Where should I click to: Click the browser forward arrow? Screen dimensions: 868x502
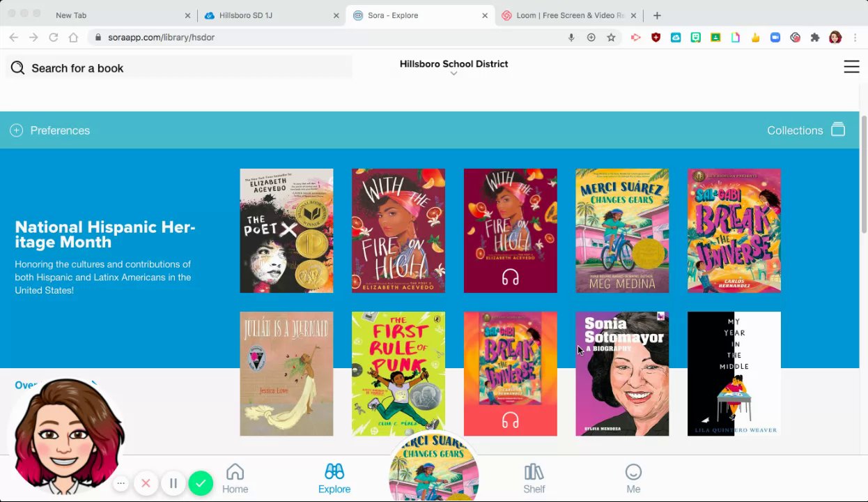pos(33,38)
